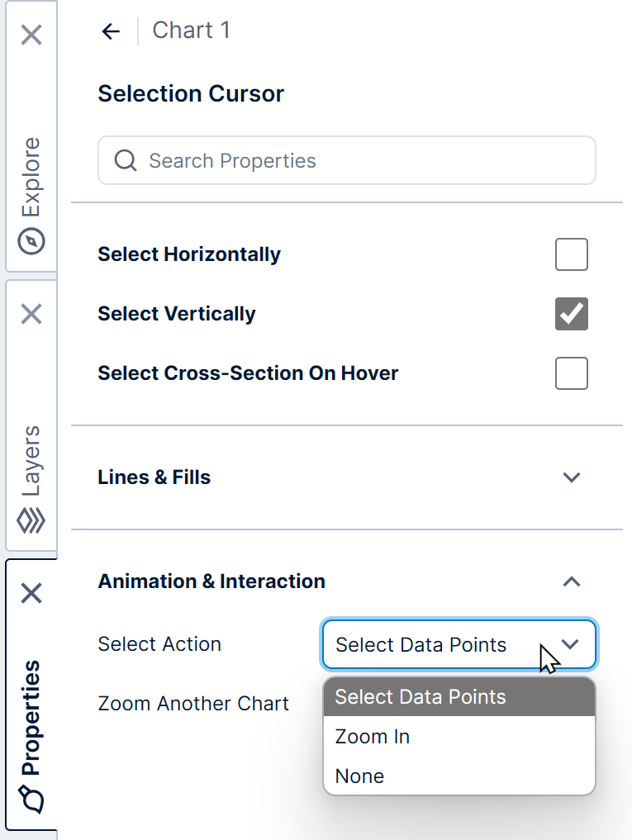The width and height of the screenshot is (632, 840).
Task: Enable Select Horizontally
Action: tap(571, 254)
